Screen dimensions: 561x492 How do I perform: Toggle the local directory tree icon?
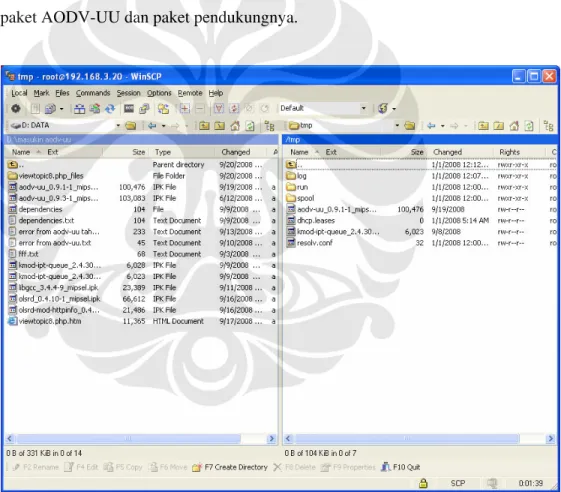269,126
